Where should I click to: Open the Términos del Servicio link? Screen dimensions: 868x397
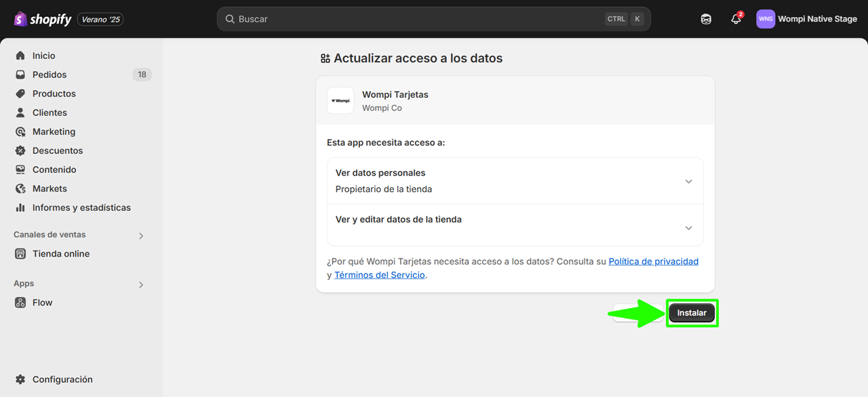coord(380,275)
